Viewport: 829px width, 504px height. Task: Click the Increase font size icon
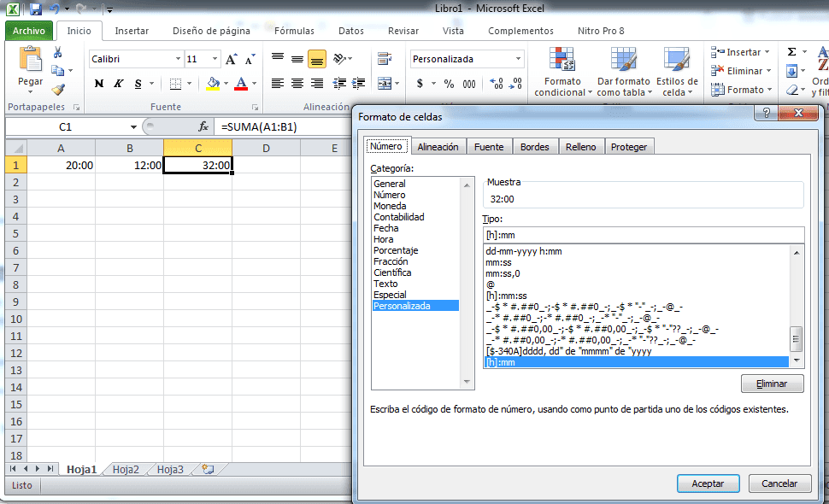click(x=231, y=59)
